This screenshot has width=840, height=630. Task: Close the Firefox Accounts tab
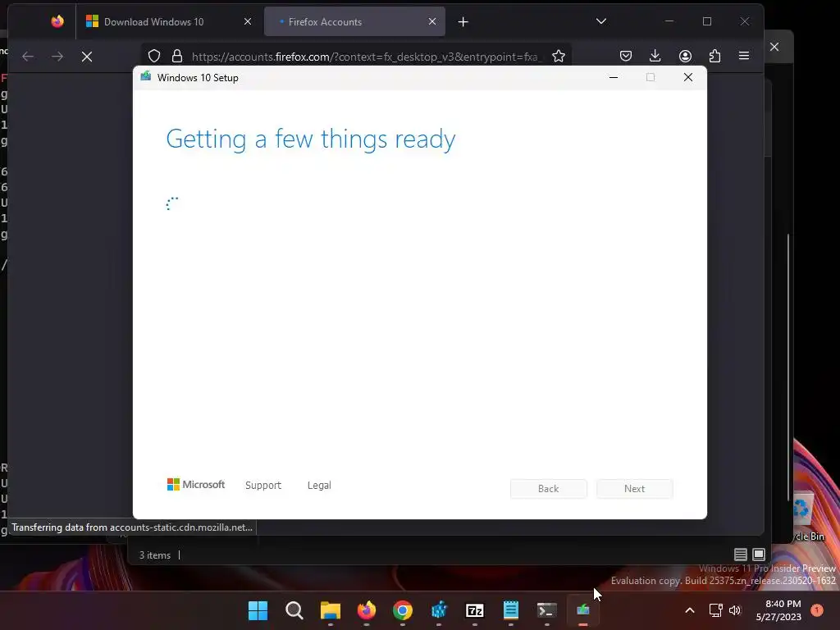432,21
